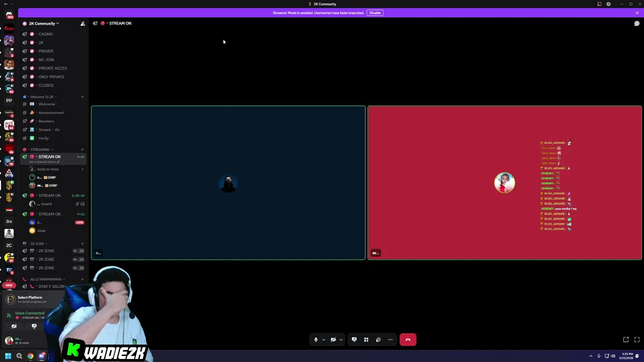Dismiss the Streamer Mode banner

[637, 13]
